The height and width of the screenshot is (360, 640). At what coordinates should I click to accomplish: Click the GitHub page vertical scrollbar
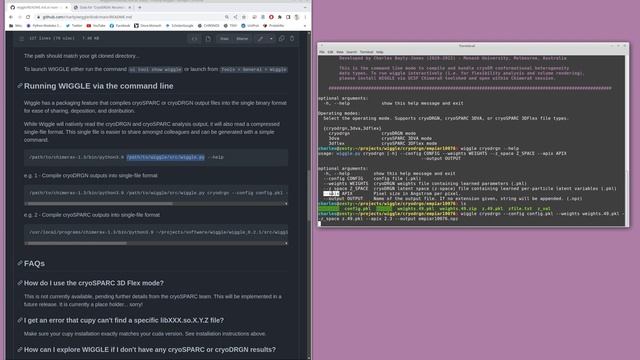[309, 195]
